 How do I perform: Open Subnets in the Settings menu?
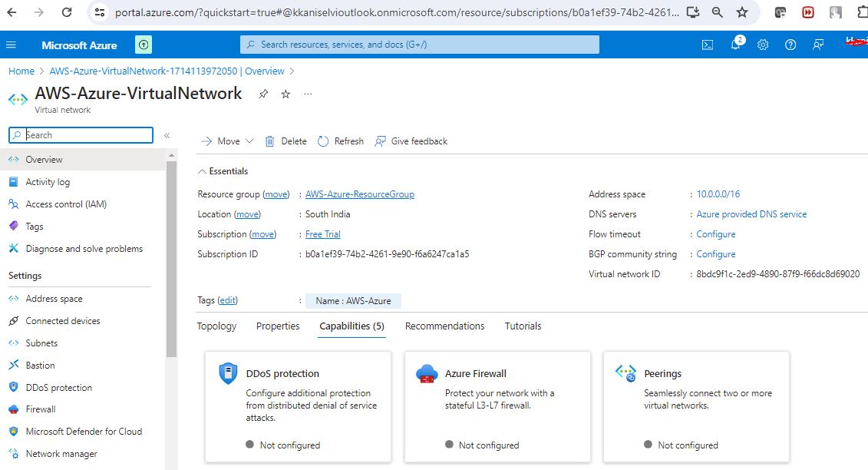pos(41,343)
